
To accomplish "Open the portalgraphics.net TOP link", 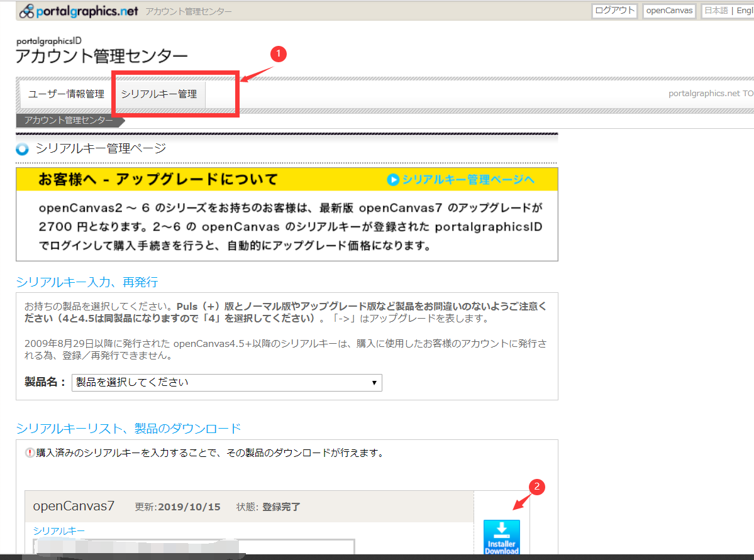I will 711,93.
